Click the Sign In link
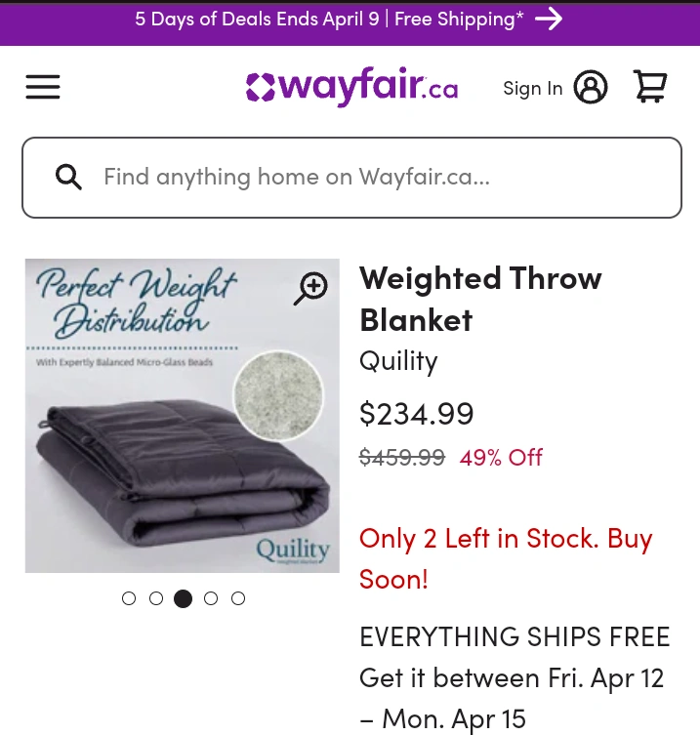The image size is (700, 735). [533, 88]
